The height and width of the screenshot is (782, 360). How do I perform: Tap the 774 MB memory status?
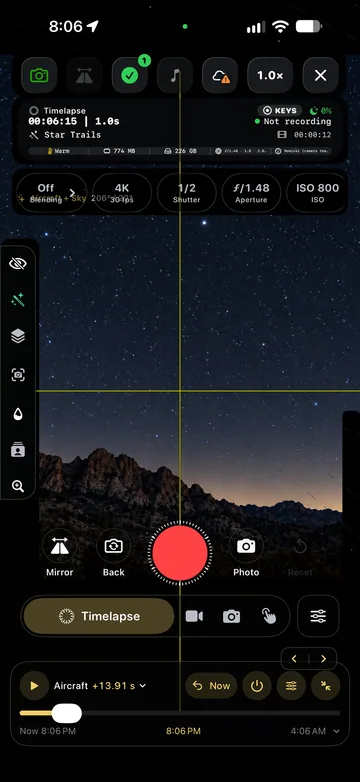pyautogui.click(x=120, y=151)
